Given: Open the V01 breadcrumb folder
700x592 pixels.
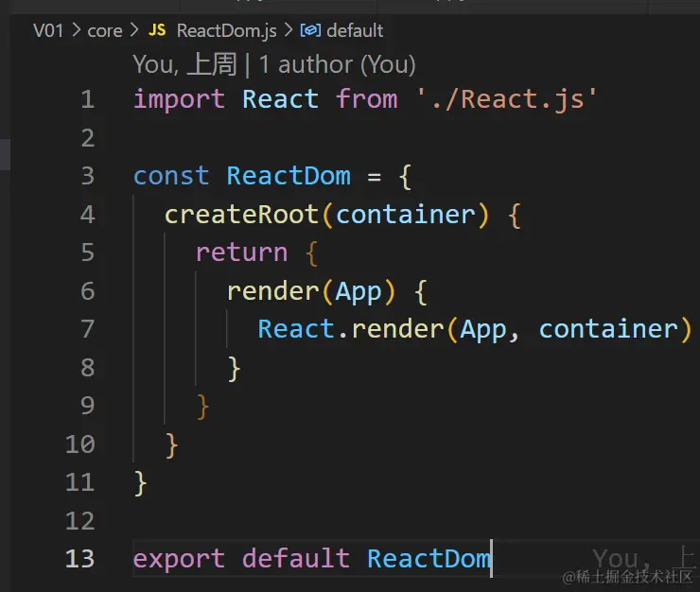Looking at the screenshot, I should [x=48, y=31].
